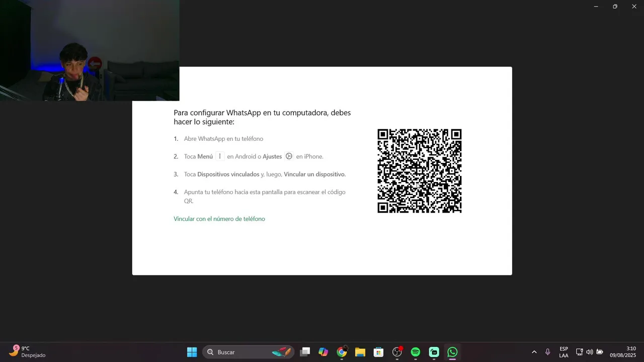Click the 'Para configurar WhatsApp' heading
Screen dimensions: 644x362
pos(262,117)
